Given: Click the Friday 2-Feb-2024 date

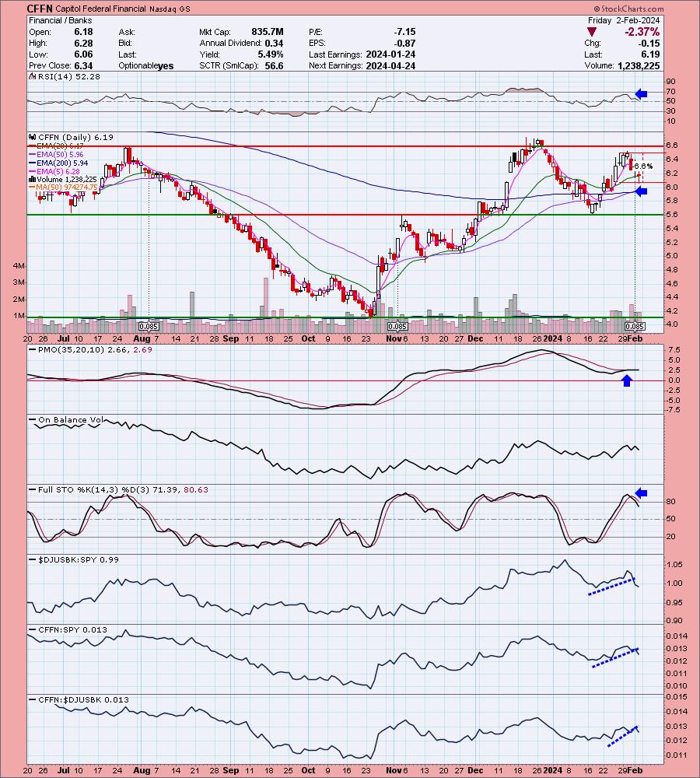Looking at the screenshot, I should tap(624, 20).
